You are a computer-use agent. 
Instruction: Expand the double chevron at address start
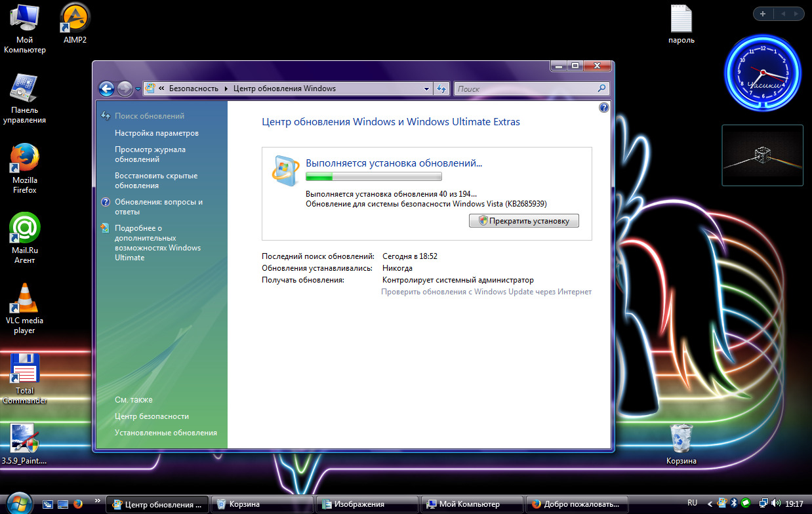coord(161,89)
